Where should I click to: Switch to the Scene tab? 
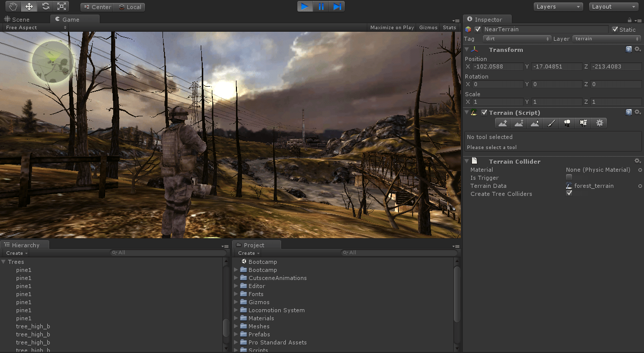[17, 20]
